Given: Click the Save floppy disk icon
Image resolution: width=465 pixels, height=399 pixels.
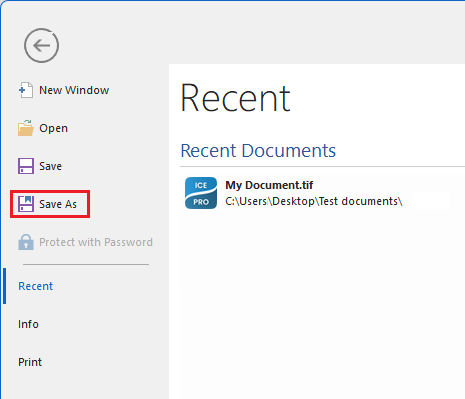Looking at the screenshot, I should 26,166.
